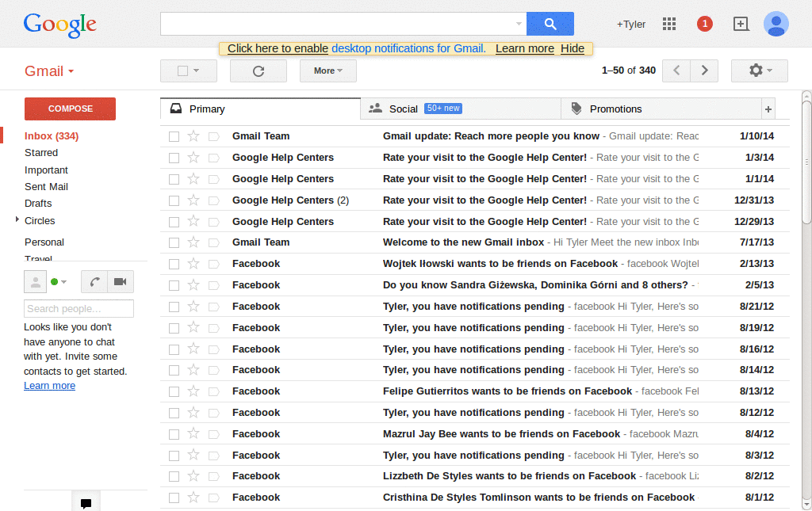The height and width of the screenshot is (511, 812).
Task: Star the Cristhina De Styles Tomlinson email
Action: coord(193,498)
